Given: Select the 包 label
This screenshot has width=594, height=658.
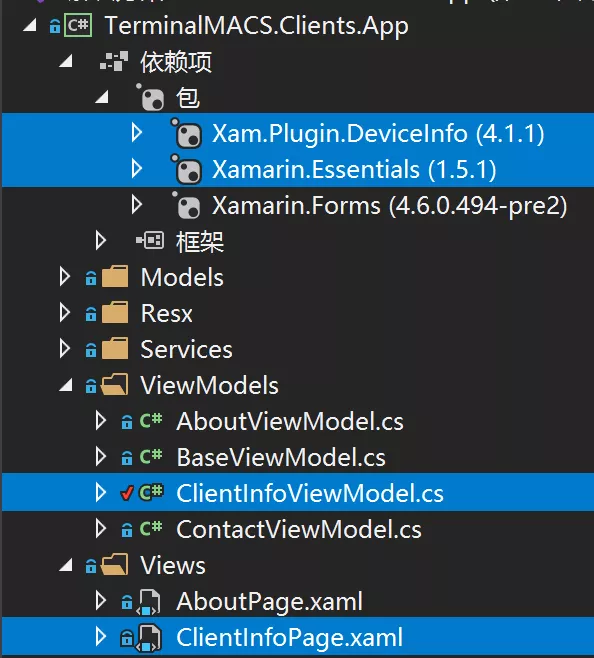Looking at the screenshot, I should [x=188, y=98].
